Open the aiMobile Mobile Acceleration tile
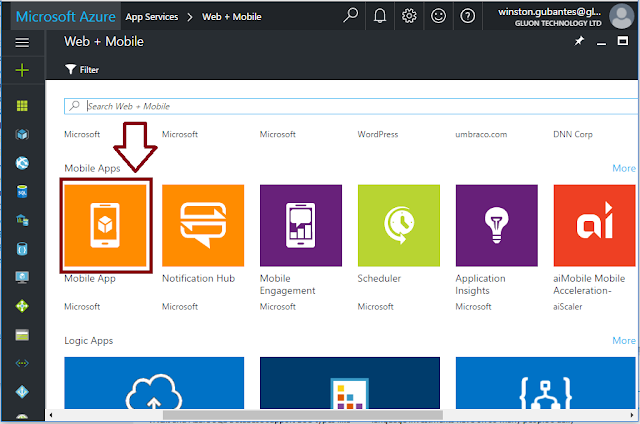 click(x=594, y=225)
